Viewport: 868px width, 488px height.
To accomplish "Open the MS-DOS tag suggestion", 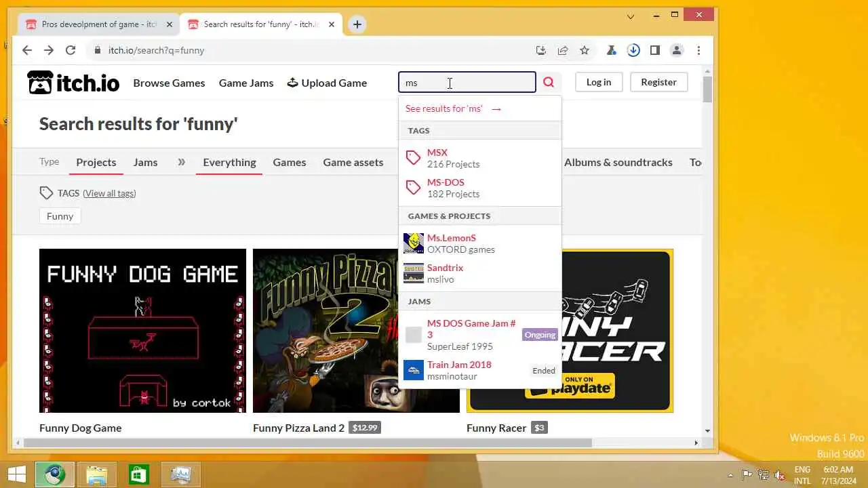I will pyautogui.click(x=480, y=188).
